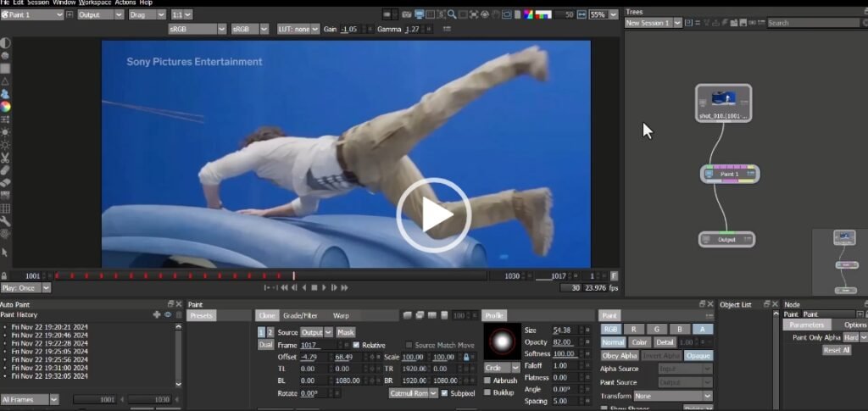
Task: Click the Presets button
Action: 200,316
